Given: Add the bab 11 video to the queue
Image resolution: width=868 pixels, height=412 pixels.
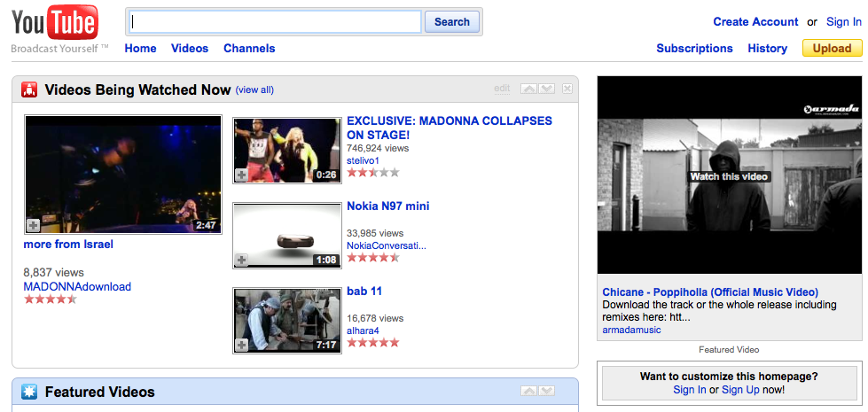Looking at the screenshot, I should coord(241,346).
